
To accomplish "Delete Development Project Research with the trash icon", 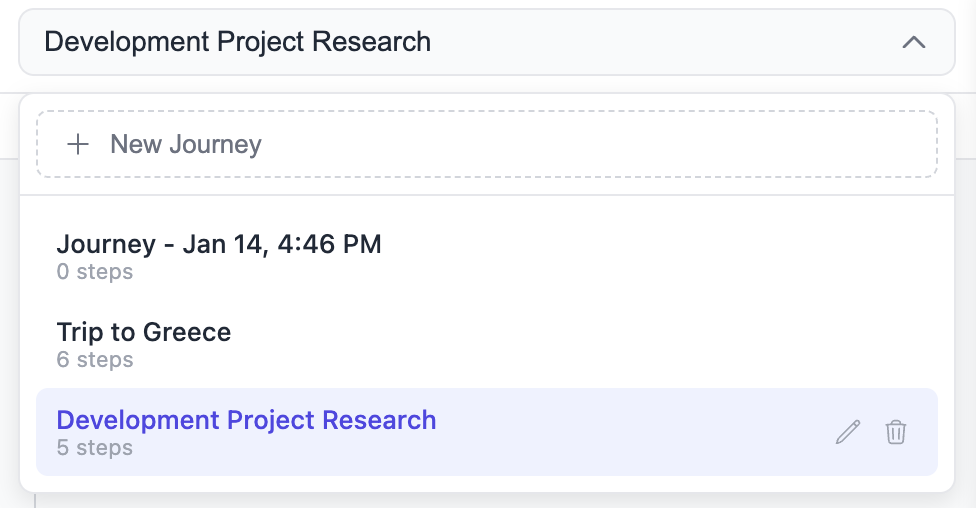I will (896, 432).
